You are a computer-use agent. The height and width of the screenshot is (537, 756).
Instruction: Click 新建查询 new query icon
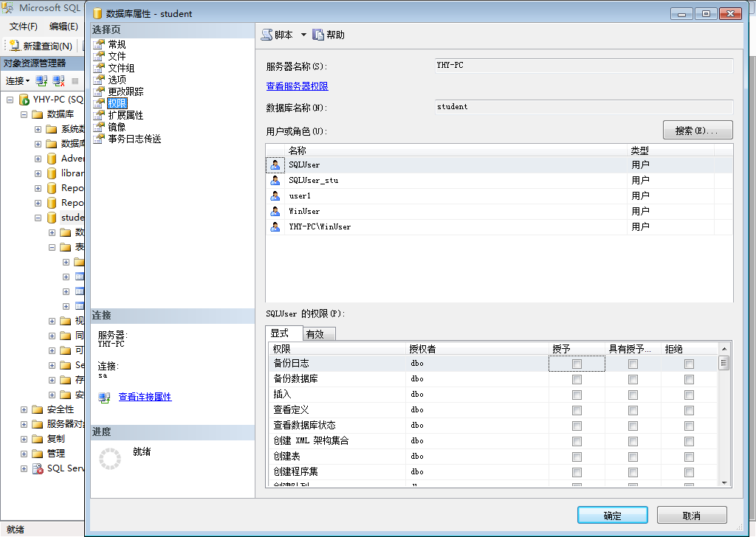coord(15,46)
